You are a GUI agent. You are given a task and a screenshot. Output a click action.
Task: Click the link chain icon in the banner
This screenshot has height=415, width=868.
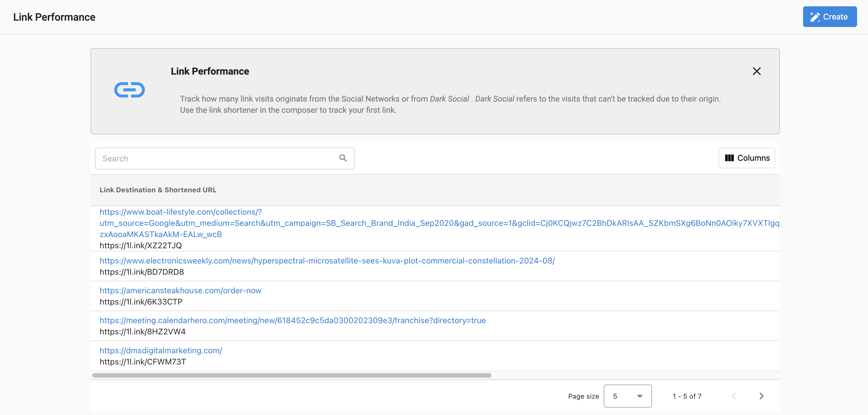130,90
